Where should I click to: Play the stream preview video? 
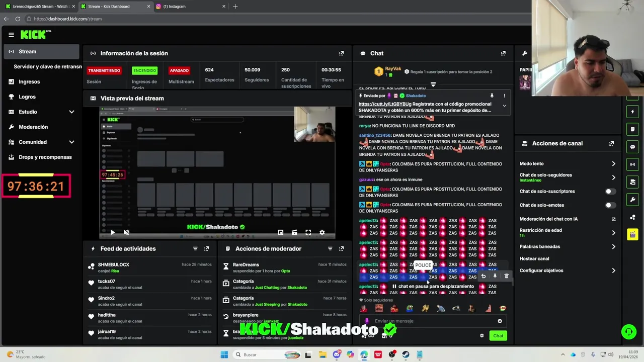pyautogui.click(x=113, y=232)
